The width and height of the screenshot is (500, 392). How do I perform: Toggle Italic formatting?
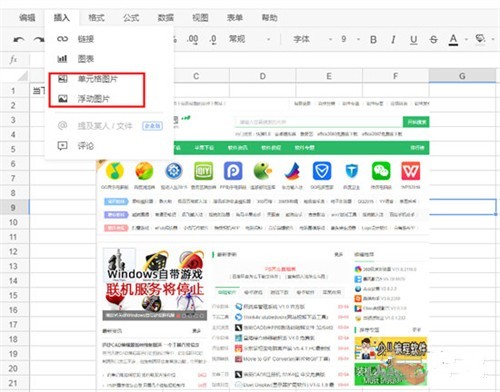pos(393,40)
